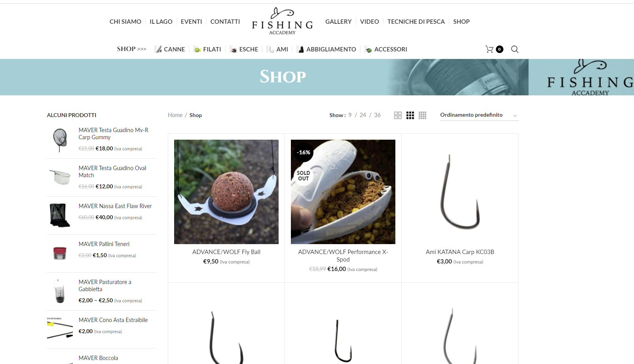Screen dimensions: 634x364
Task: Click the search magnifier icon
Action: point(514,49)
